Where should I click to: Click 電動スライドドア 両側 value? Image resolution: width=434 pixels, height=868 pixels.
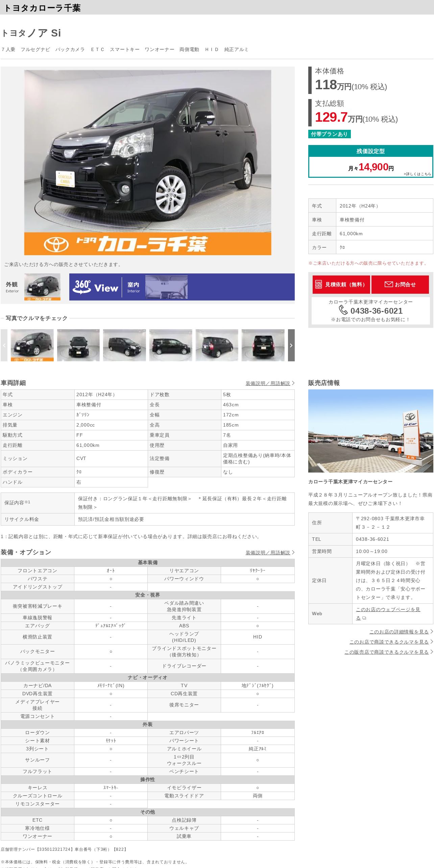258,796
